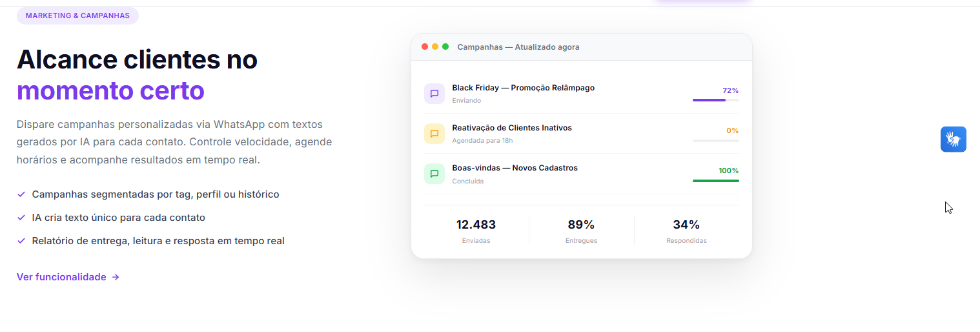The width and height of the screenshot is (980, 332).
Task: Click the Concluída status text
Action: (467, 182)
